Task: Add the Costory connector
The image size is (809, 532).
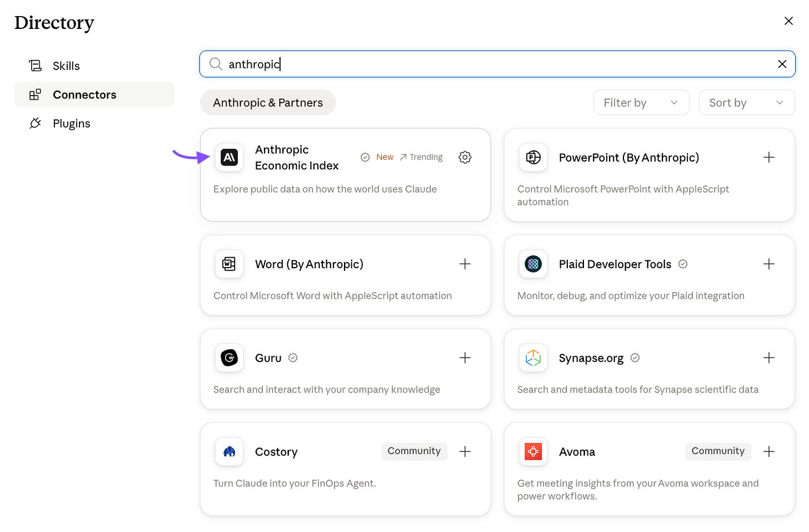Action: point(465,451)
